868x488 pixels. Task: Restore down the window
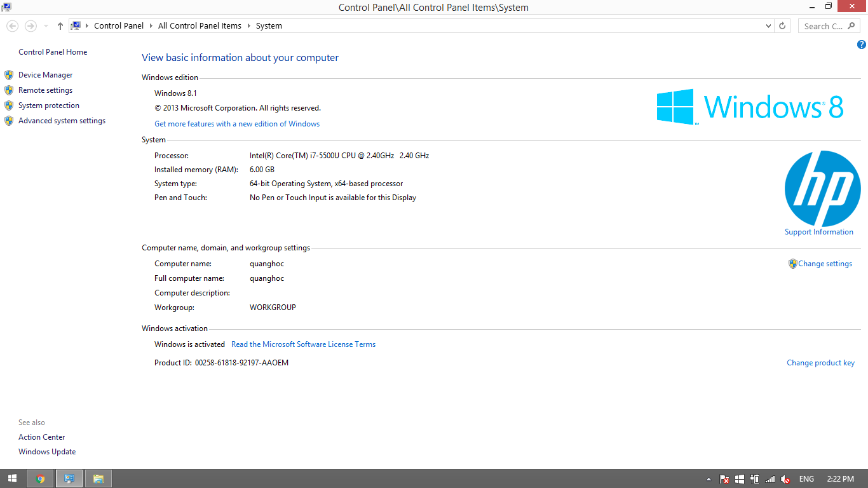828,6
